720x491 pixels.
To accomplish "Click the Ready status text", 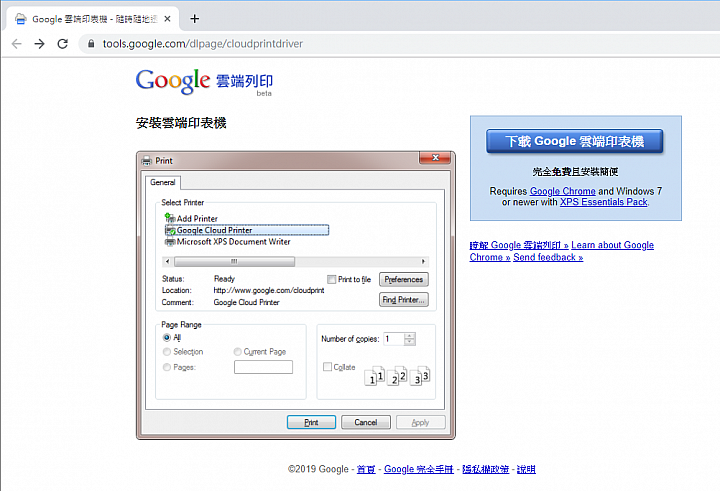I will (224, 279).
